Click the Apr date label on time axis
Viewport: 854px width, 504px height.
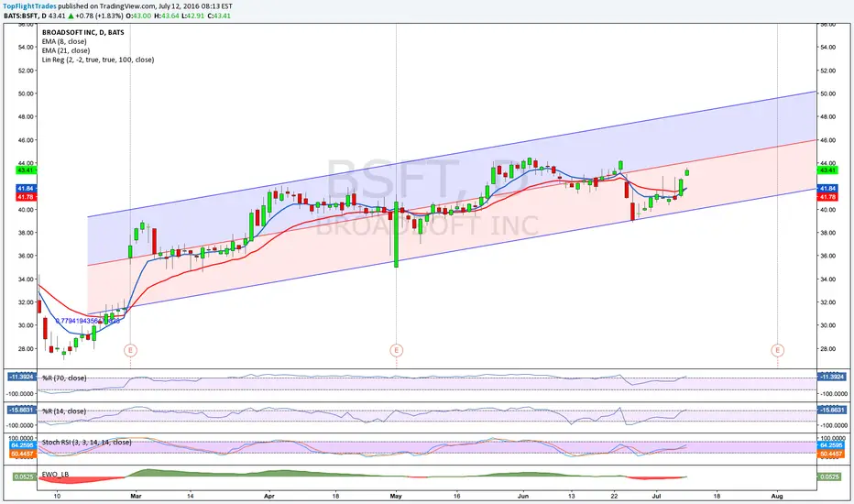(268, 497)
